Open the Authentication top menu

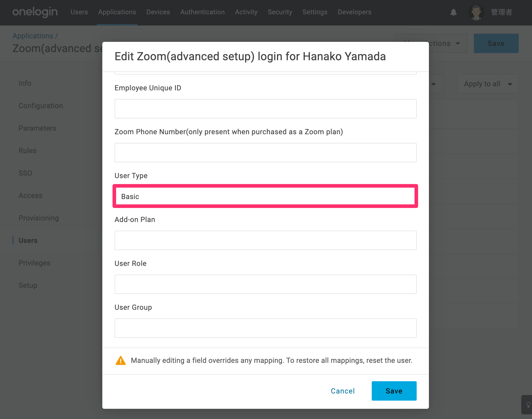click(x=203, y=12)
